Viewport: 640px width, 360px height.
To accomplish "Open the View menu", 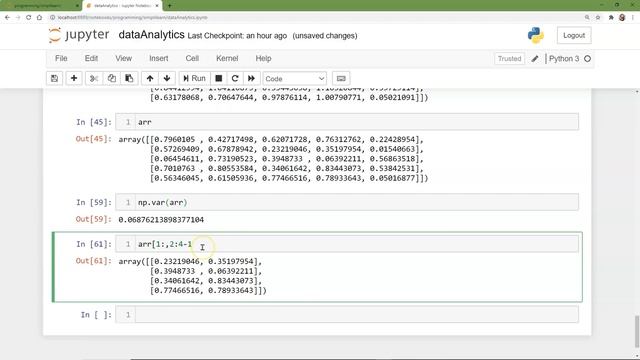I will click(x=123, y=58).
